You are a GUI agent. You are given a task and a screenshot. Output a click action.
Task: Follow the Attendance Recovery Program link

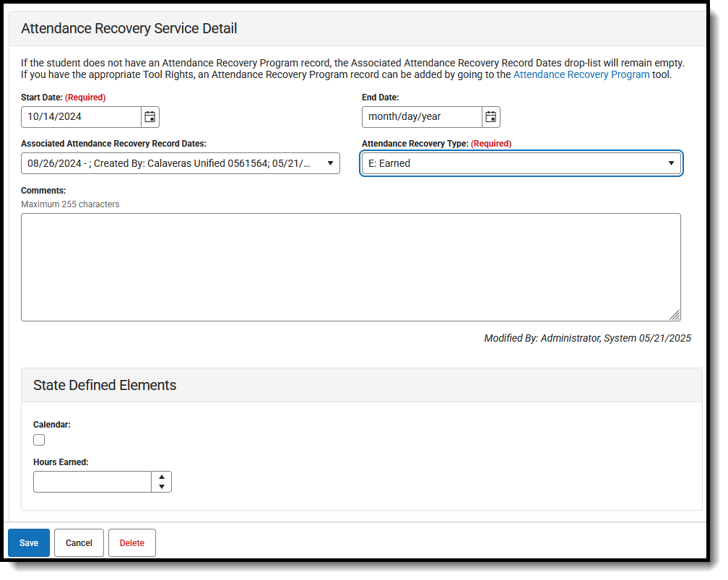pyautogui.click(x=581, y=75)
